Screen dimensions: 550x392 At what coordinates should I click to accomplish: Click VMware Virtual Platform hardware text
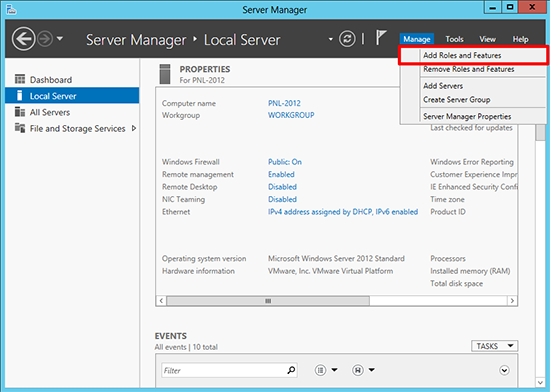330,271
